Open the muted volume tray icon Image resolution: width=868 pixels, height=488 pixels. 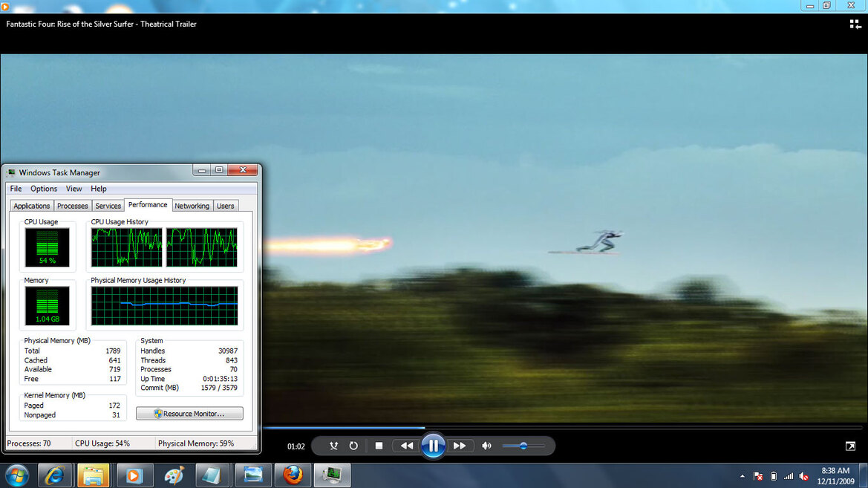pos(804,476)
